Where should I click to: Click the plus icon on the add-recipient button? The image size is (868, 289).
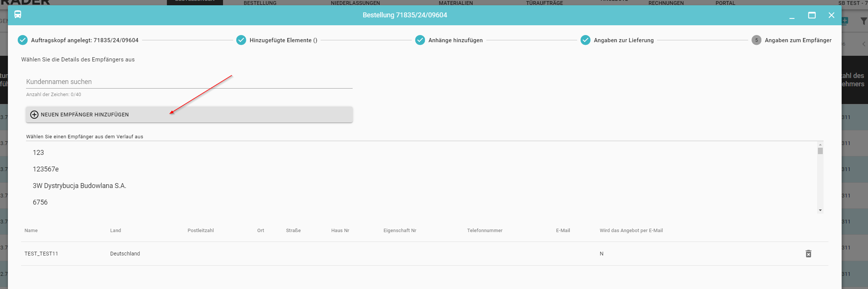coord(34,115)
